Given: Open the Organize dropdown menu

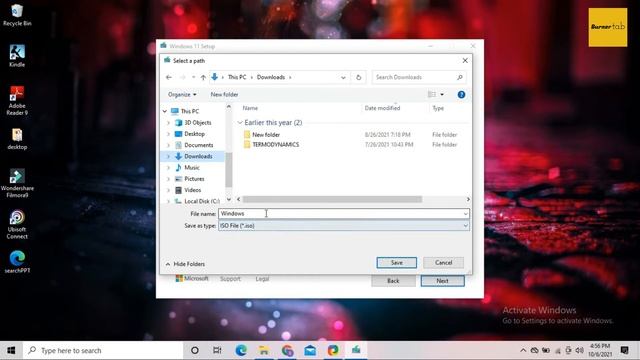Looking at the screenshot, I should [x=182, y=95].
